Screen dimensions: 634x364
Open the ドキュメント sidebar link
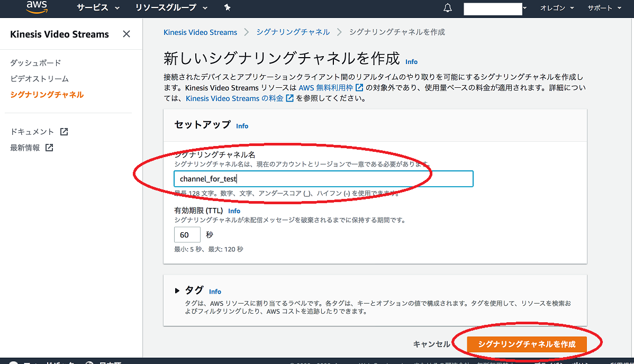(32, 131)
